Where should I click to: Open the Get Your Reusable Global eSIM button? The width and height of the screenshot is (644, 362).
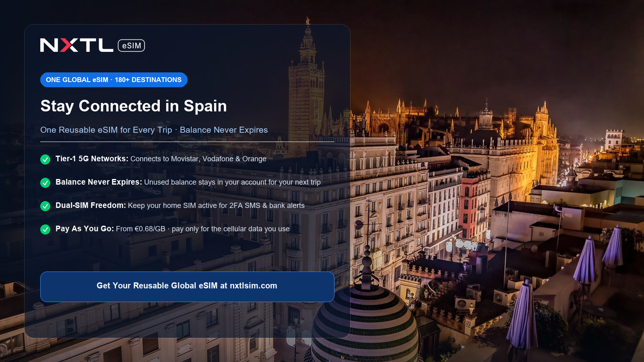point(187,286)
